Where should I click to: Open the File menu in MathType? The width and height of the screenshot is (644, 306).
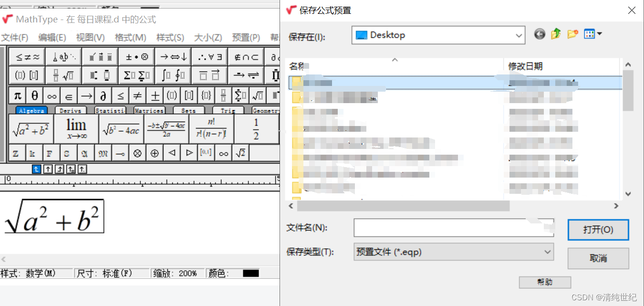[x=14, y=37]
